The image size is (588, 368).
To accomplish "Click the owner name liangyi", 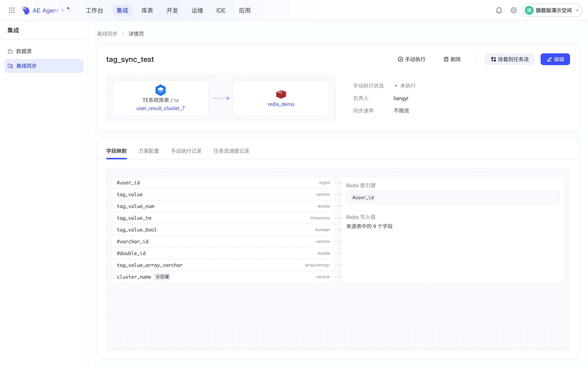I will point(401,98).
